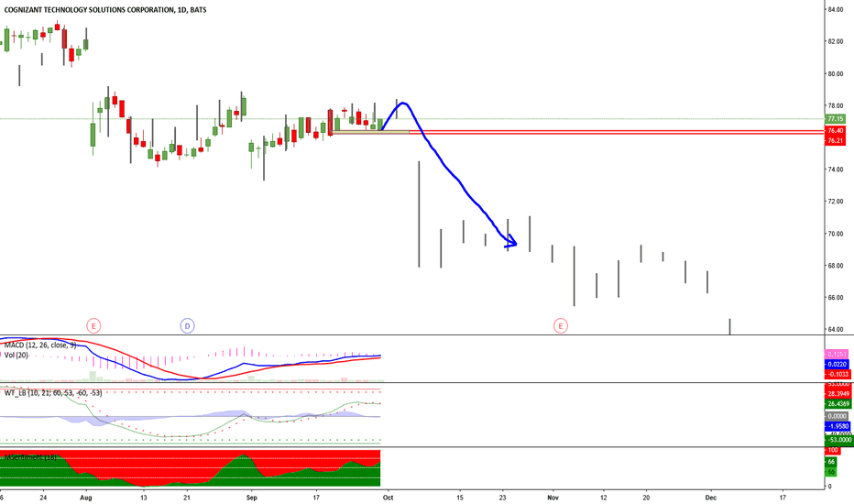Screen dimensions: 854x504
Task: Click the red 76.21 price line label
Action: (x=836, y=140)
